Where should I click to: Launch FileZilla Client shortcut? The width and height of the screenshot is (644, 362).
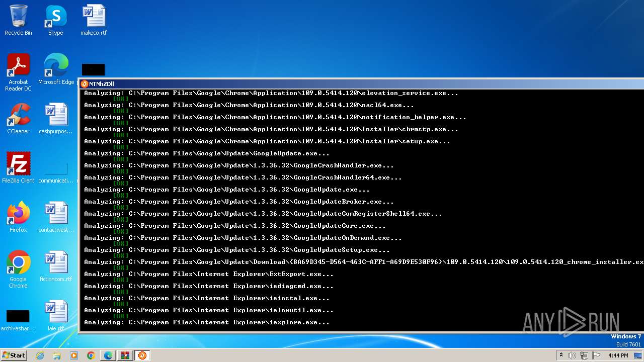(18, 168)
